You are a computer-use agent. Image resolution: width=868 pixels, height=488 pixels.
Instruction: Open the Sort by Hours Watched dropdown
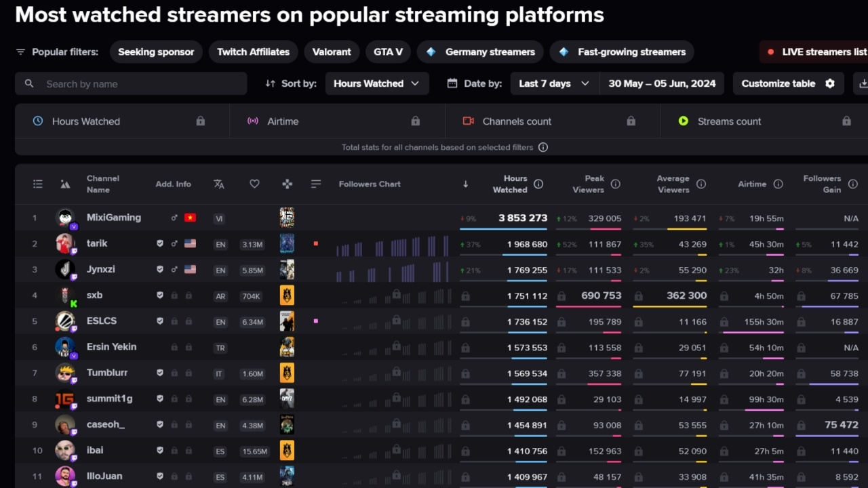pyautogui.click(x=377, y=83)
